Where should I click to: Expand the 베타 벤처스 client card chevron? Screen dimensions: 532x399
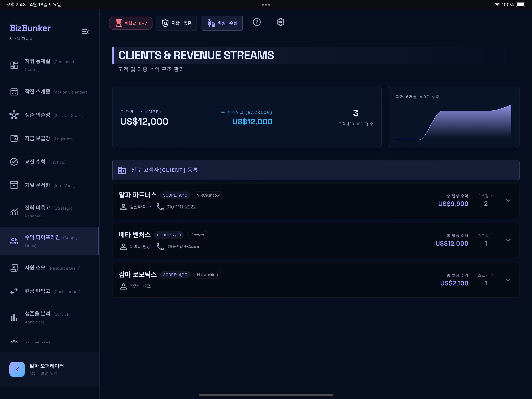click(x=508, y=240)
